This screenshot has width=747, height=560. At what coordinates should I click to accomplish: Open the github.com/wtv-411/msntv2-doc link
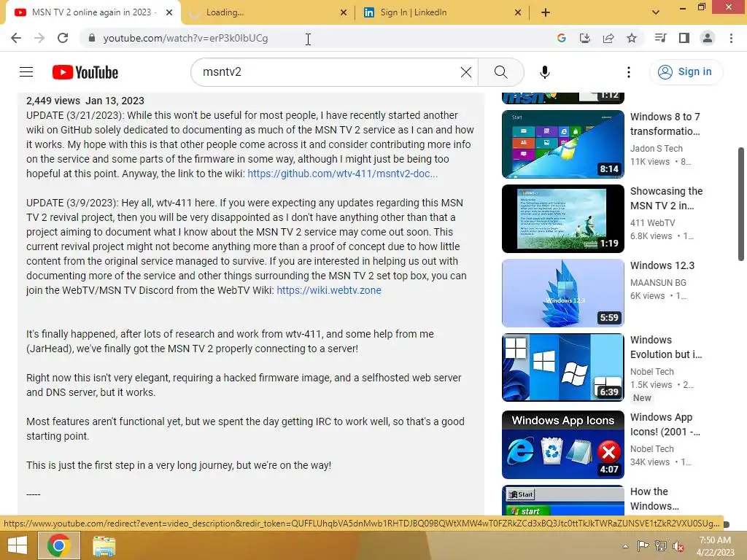coord(343,174)
